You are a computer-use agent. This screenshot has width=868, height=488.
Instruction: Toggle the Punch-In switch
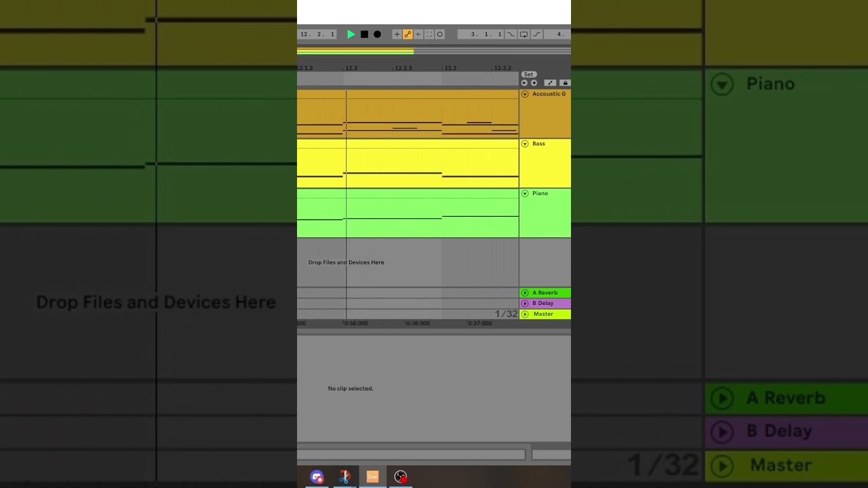tap(511, 35)
